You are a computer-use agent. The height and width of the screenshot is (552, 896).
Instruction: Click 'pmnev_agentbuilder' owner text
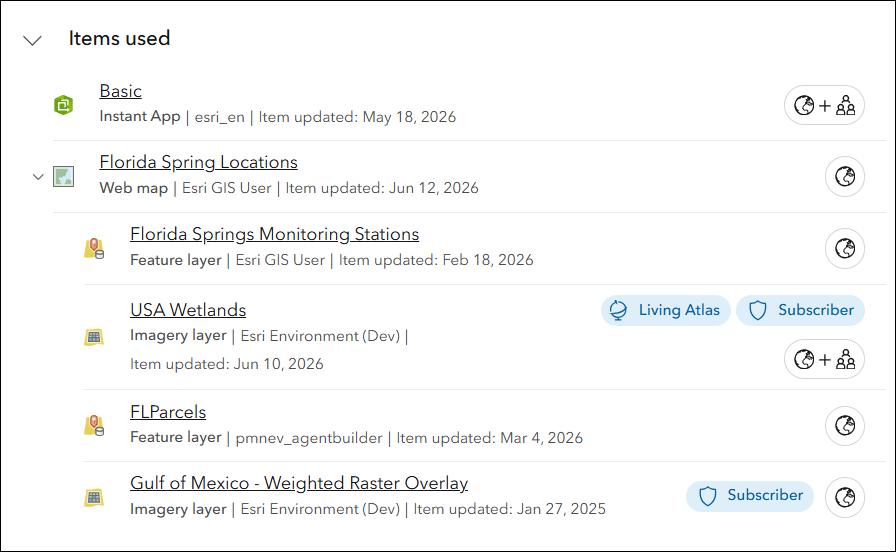(309, 438)
